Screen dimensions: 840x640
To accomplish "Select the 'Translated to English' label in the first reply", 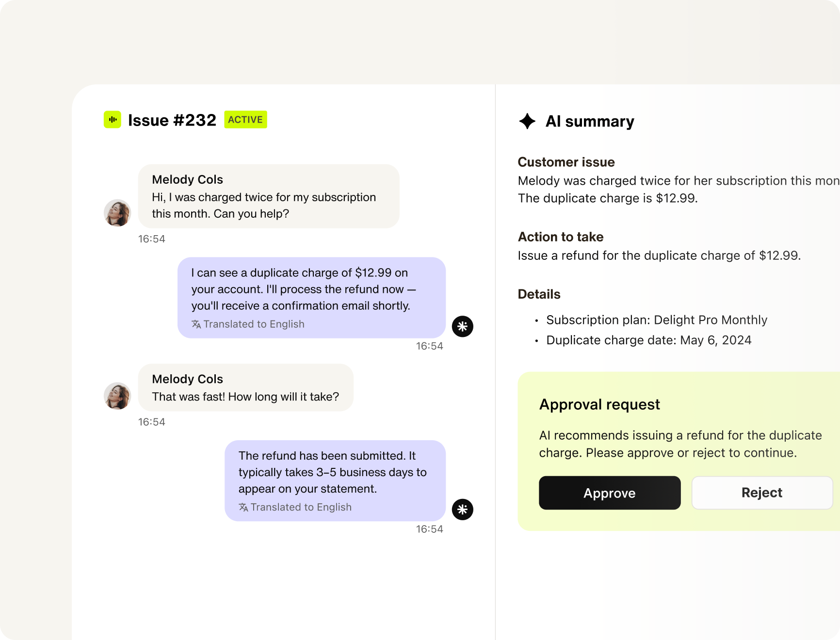I will pyautogui.click(x=254, y=324).
